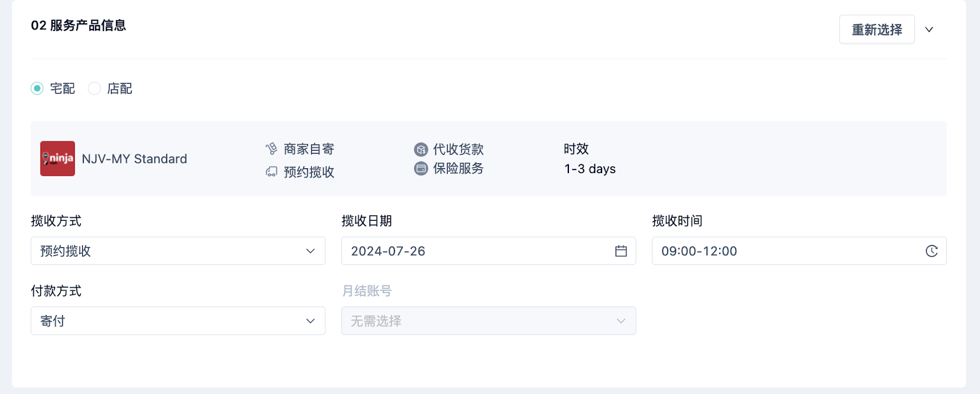The width and height of the screenshot is (980, 394).
Task: Select the 店配 radio button
Action: tap(94, 89)
